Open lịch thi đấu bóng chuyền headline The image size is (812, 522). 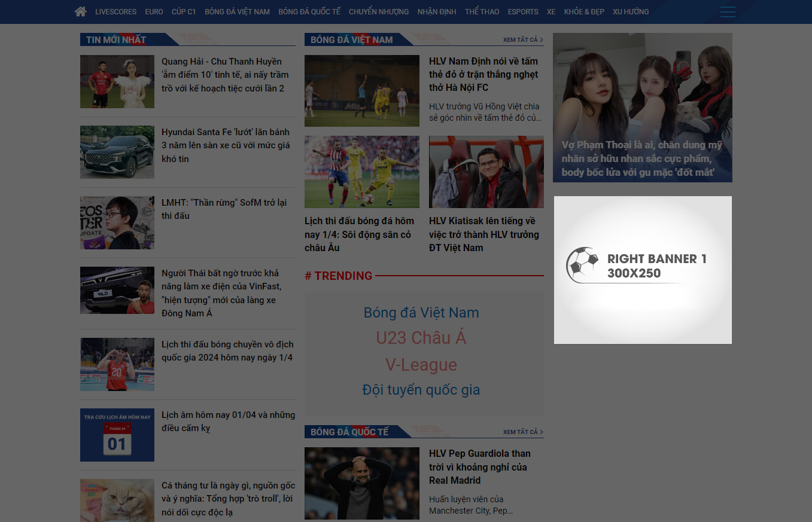(227, 351)
